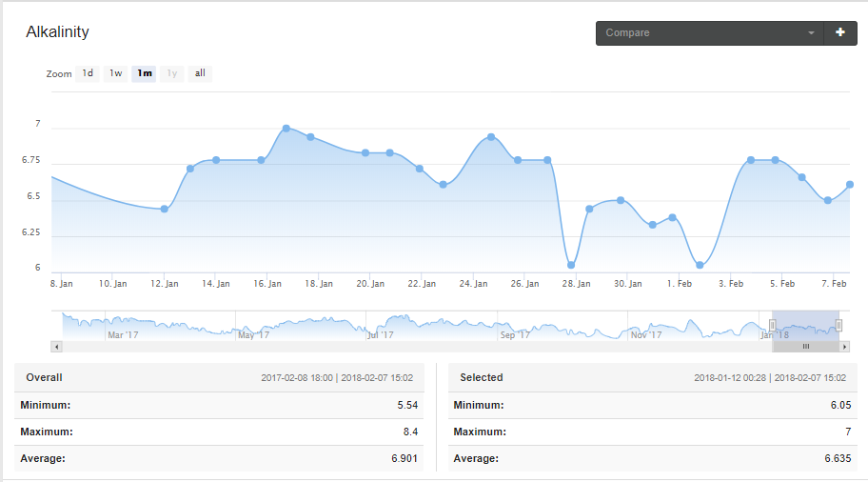868x482 pixels.
Task: Click the Compare dropdown caret arrow
Action: (811, 33)
